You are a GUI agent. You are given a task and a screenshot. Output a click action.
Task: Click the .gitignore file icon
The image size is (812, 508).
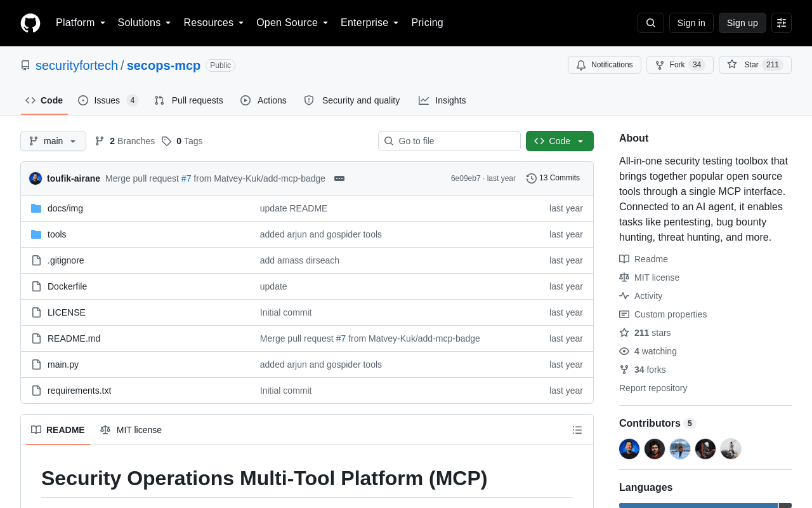pyautogui.click(x=36, y=260)
